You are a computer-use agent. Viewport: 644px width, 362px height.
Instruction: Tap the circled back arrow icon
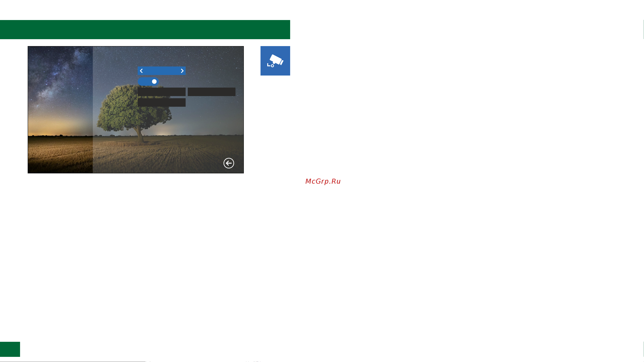click(229, 163)
